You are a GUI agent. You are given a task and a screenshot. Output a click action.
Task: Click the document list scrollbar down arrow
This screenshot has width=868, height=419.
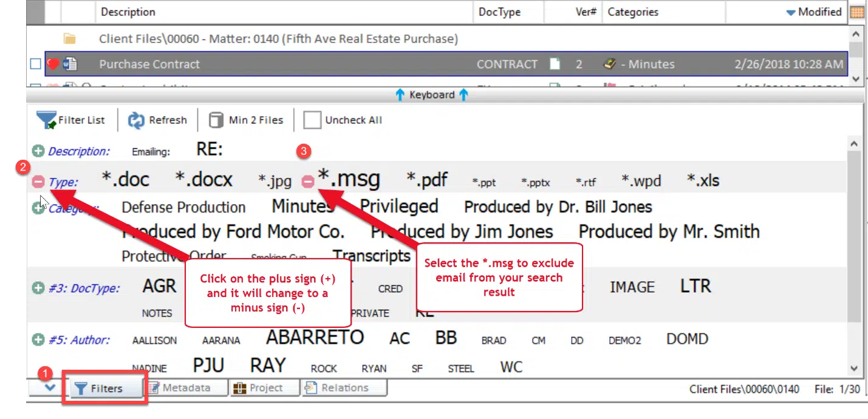click(x=856, y=79)
